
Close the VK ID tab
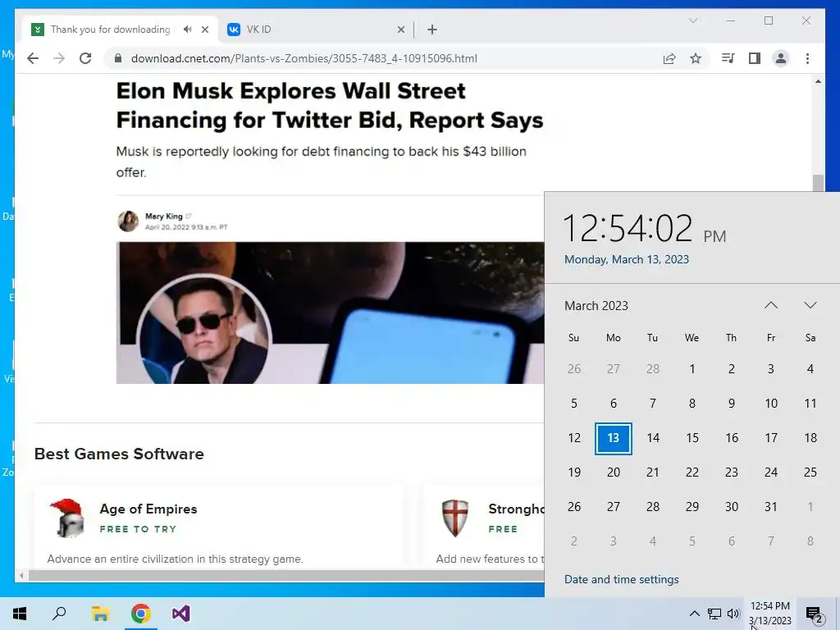click(x=400, y=30)
